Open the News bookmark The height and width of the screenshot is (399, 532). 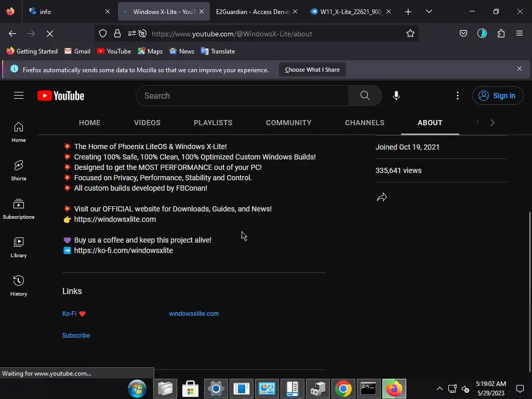tap(182, 51)
